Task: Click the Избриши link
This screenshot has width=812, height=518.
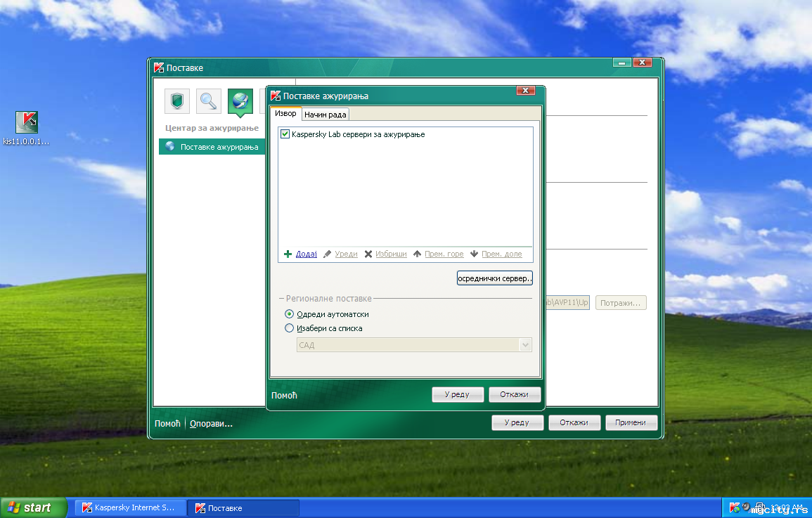Action: (x=391, y=254)
